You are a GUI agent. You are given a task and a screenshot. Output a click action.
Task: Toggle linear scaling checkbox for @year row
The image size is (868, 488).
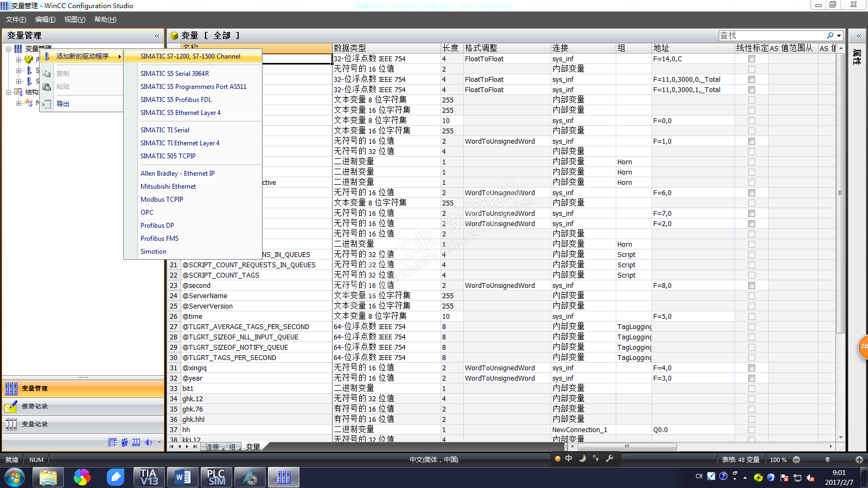[x=751, y=378]
